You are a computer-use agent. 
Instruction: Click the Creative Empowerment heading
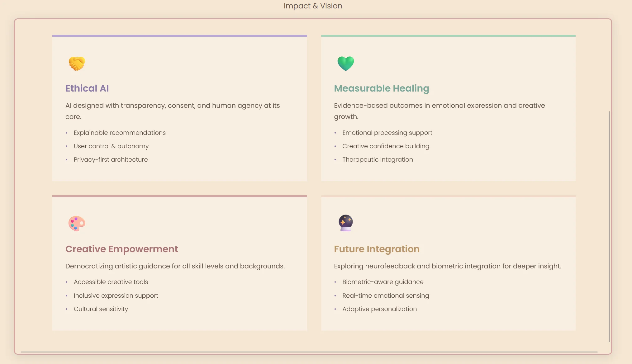121,249
